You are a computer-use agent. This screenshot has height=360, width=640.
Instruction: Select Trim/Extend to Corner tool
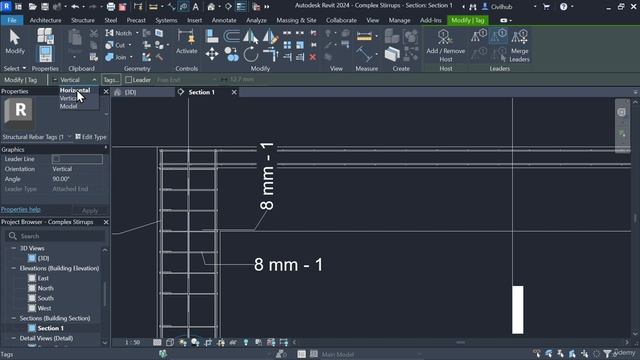271,54
